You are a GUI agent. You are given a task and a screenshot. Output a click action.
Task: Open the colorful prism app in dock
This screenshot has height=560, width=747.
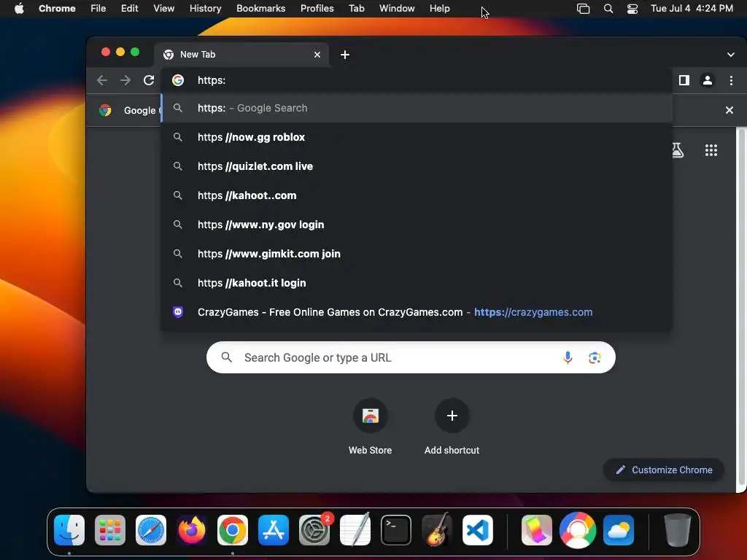pos(536,529)
